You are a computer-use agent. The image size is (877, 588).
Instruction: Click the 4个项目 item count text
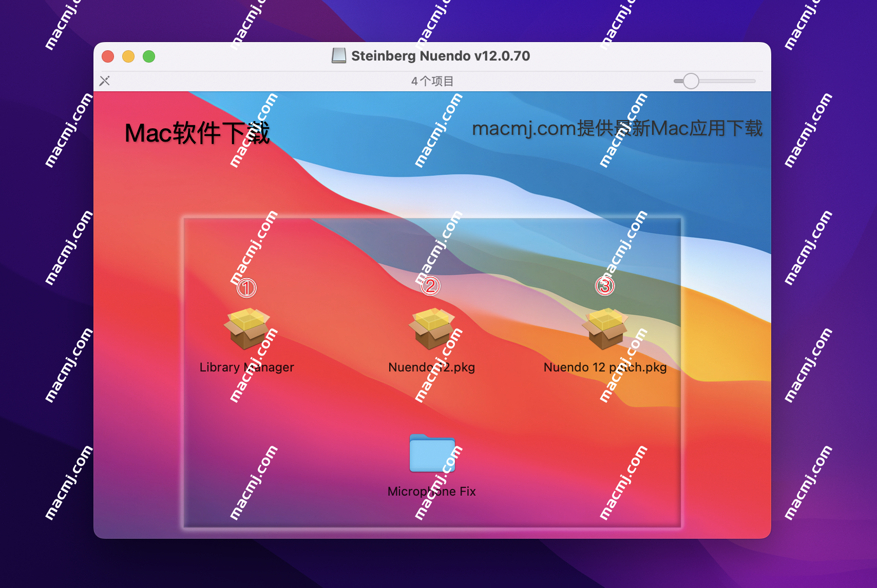point(432,81)
